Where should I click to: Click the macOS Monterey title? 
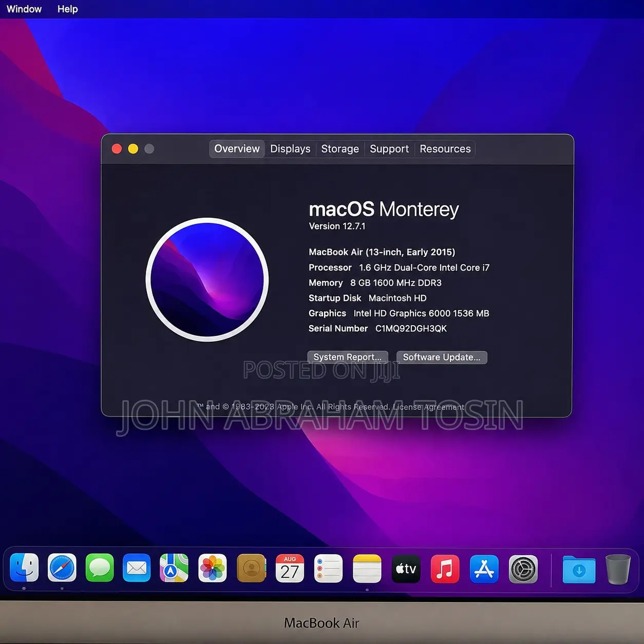tap(384, 210)
